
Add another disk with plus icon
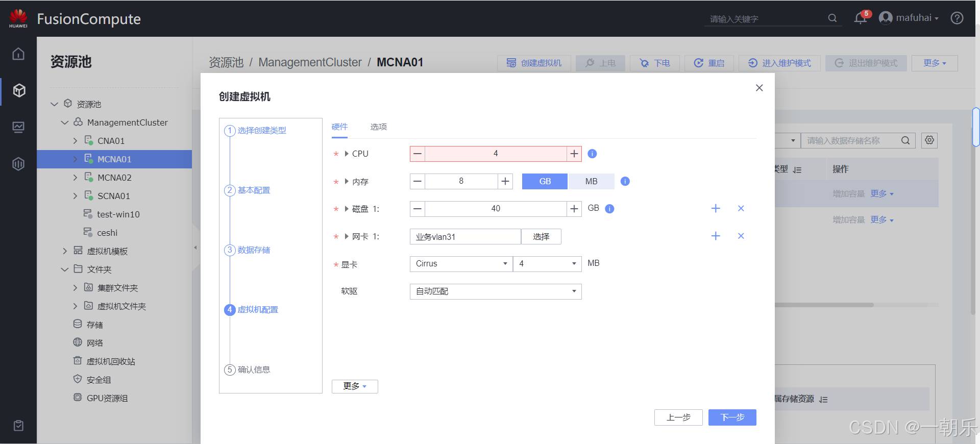click(716, 208)
